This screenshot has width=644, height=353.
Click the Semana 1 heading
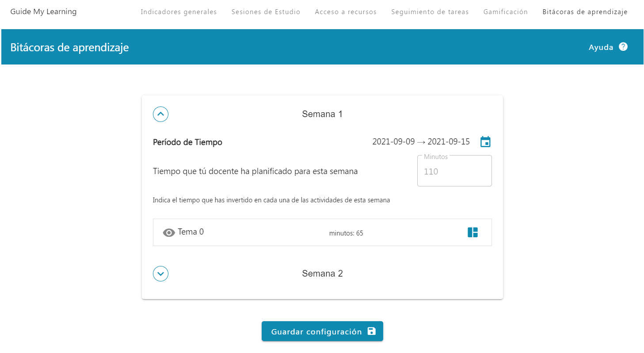[x=322, y=114]
